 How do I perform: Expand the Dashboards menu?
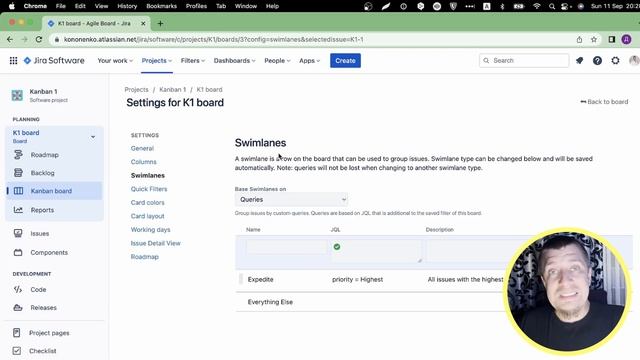(x=235, y=60)
